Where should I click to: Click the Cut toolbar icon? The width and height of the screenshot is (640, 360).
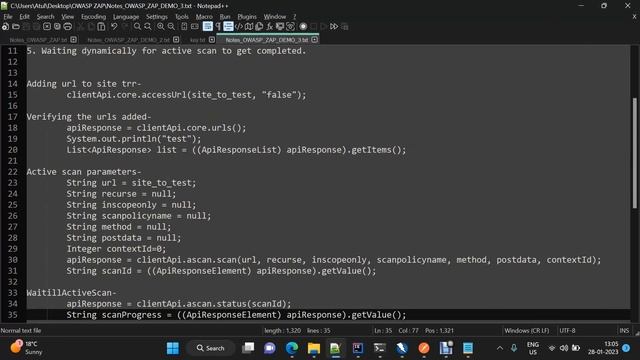click(x=80, y=27)
